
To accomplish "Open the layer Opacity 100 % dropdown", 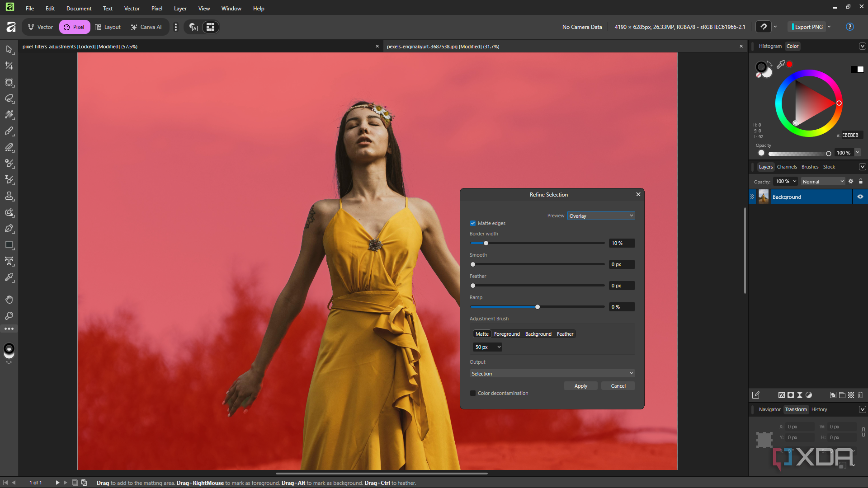I will click(x=786, y=182).
